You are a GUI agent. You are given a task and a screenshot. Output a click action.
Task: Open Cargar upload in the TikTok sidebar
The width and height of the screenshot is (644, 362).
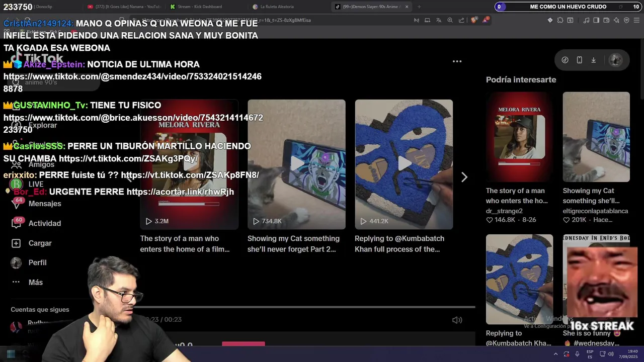(32, 243)
